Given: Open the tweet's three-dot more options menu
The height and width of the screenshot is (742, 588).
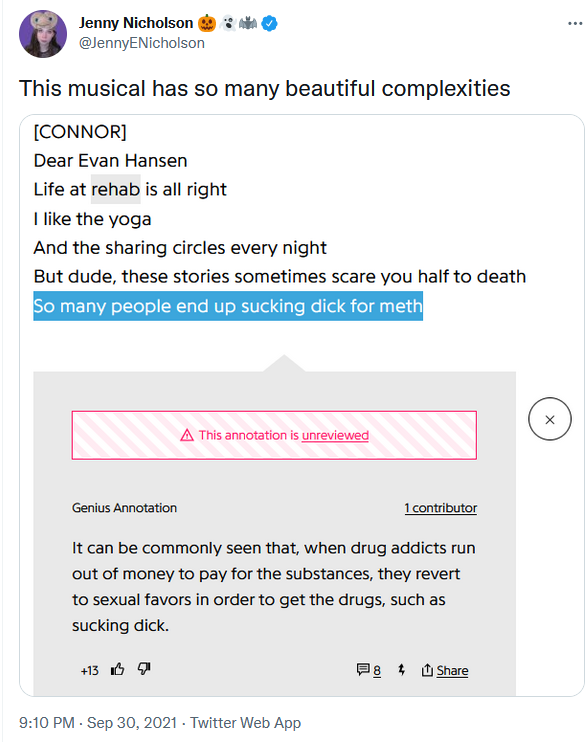Looking at the screenshot, I should pyautogui.click(x=575, y=23).
